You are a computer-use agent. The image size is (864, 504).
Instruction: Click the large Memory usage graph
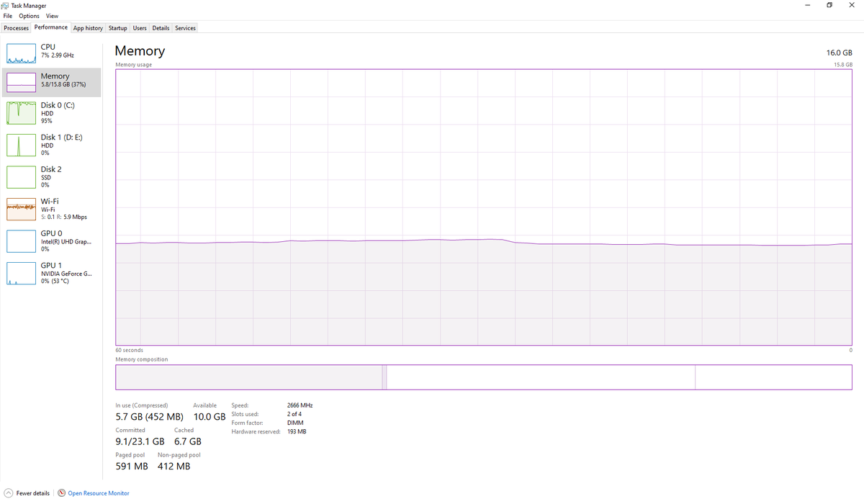(x=484, y=207)
